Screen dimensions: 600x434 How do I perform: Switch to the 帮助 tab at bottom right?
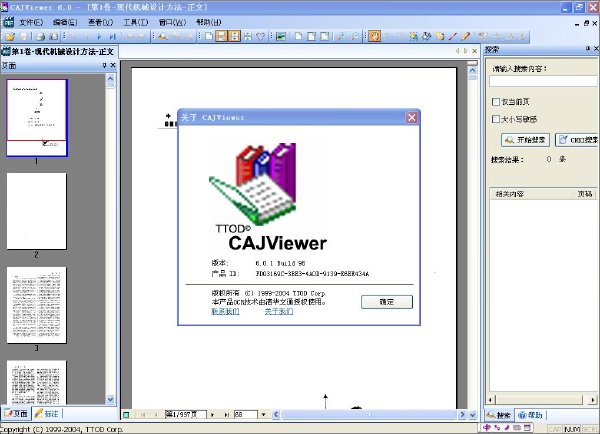530,415
